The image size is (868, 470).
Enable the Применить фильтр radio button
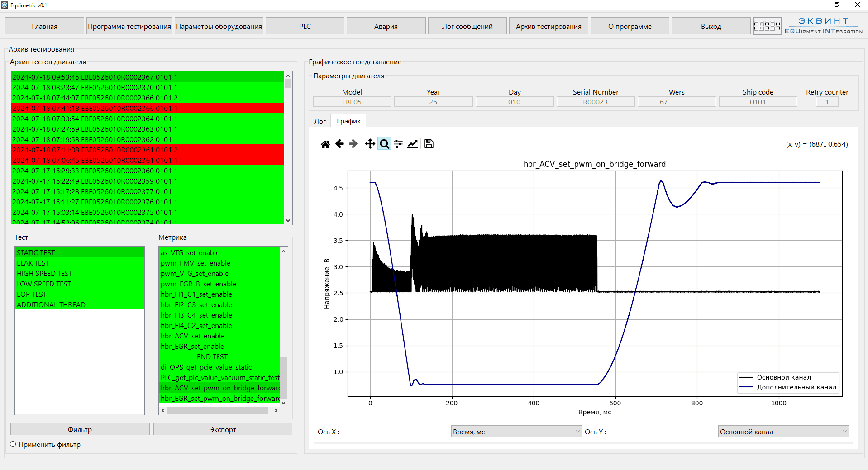tap(13, 444)
